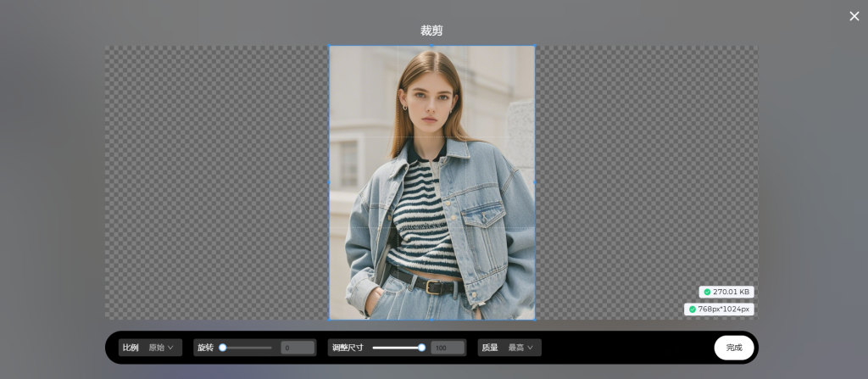Image resolution: width=868 pixels, height=379 pixels.
Task: Focus the resize value field showing 100
Action: tap(448, 348)
